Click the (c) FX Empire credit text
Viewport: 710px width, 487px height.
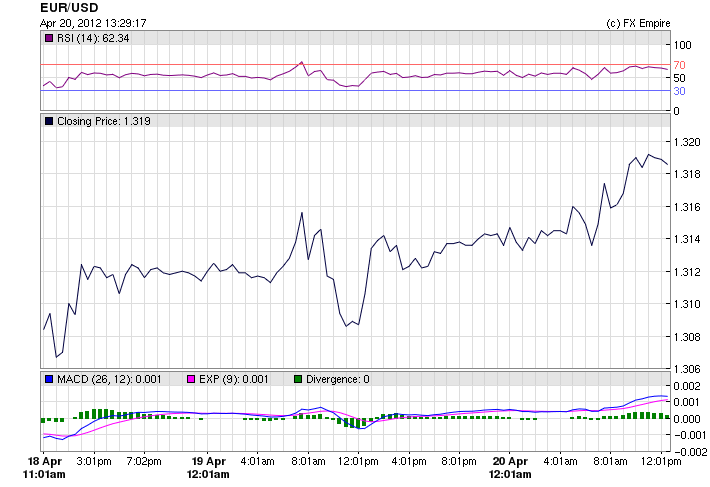[x=638, y=23]
